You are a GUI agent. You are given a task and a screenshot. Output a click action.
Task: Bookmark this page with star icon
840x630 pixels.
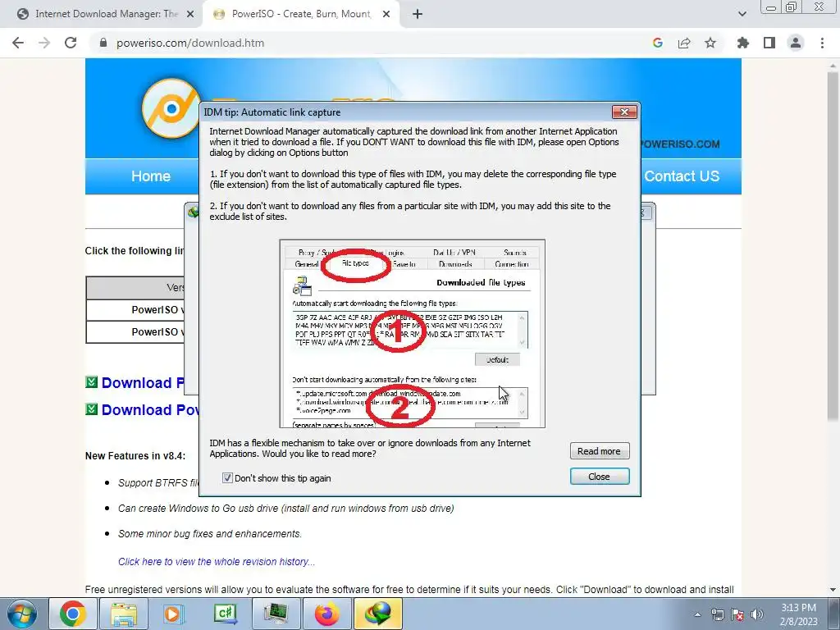point(710,43)
